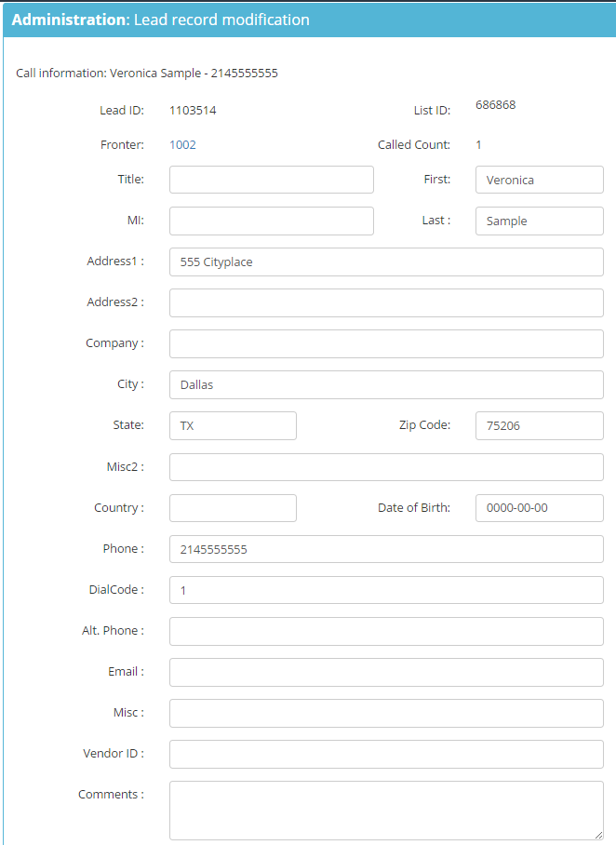This screenshot has width=616, height=845.
Task: Select the Vendor ID field
Action: click(x=386, y=754)
